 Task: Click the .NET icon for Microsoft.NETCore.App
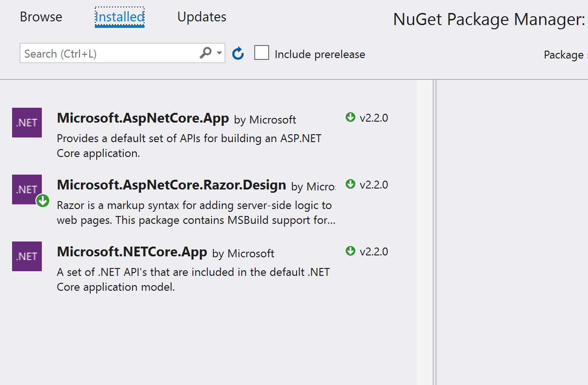pyautogui.click(x=26, y=256)
